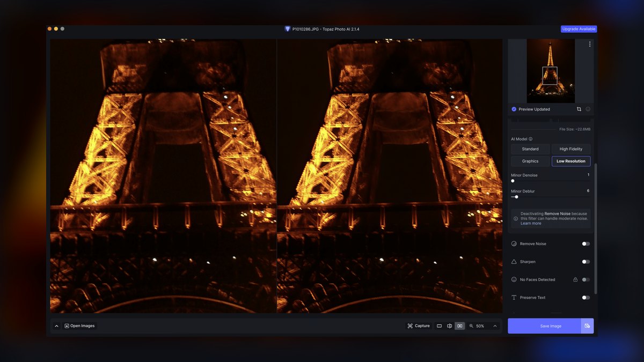Click Upgrade Available button
This screenshot has width=644, height=362.
coord(579,29)
